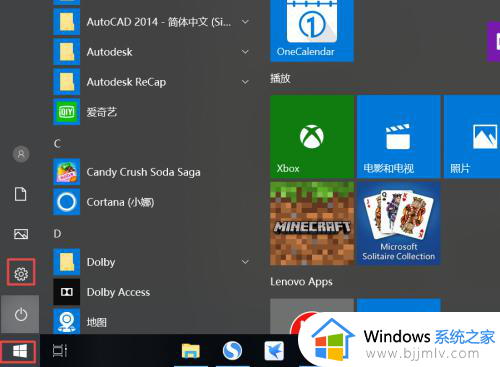Open the OneCalendar tile
500x367 pixels.
[312, 31]
